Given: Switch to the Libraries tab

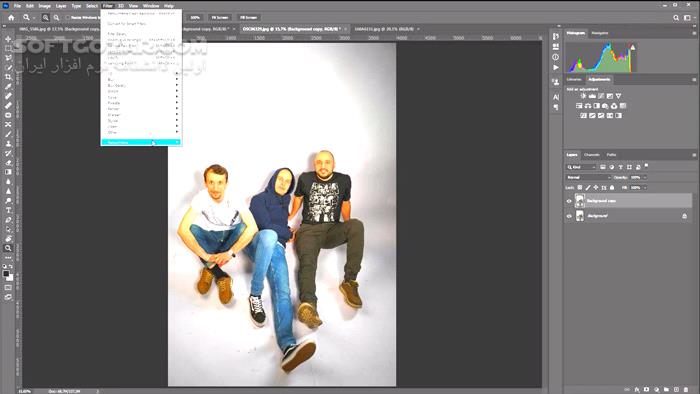Looking at the screenshot, I should tap(574, 79).
